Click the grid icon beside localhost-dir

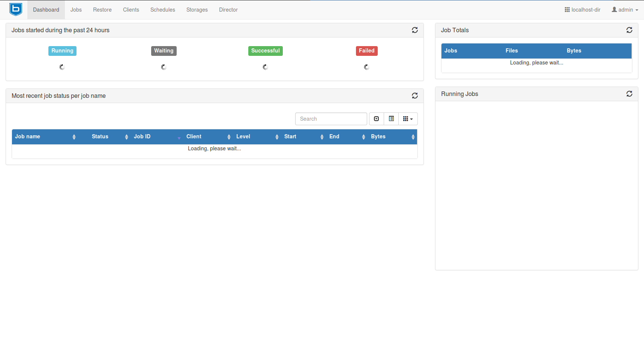coord(567,10)
